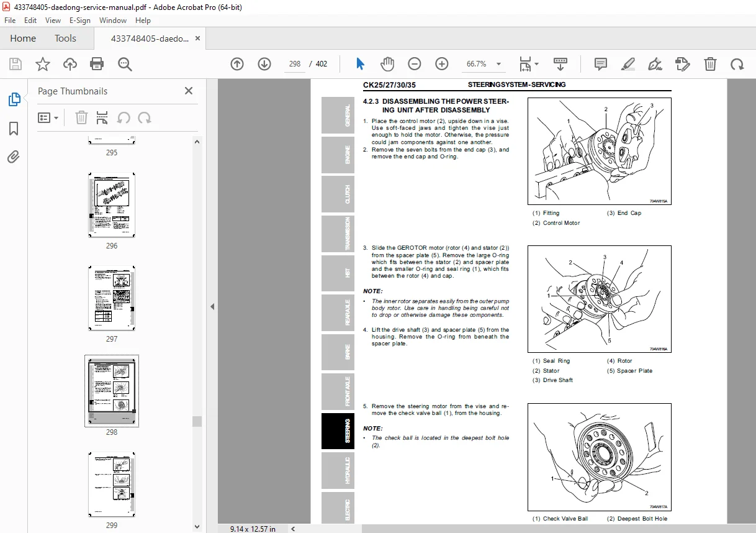Open the E-Sign menu
Screen dimensions: 756x533
coord(80,20)
